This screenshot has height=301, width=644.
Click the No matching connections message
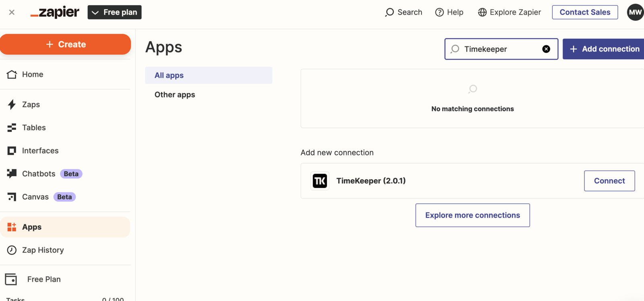(x=473, y=109)
